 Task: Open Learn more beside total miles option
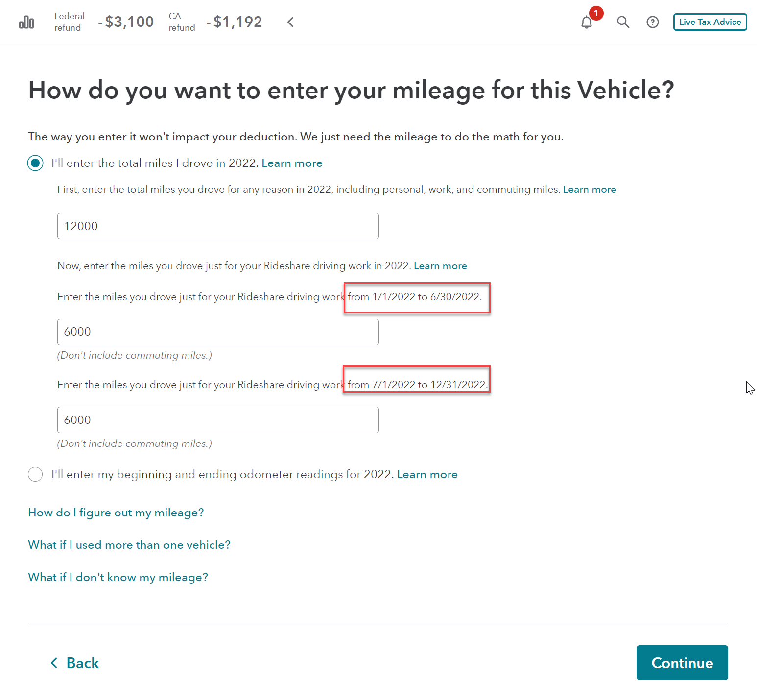[x=292, y=163]
